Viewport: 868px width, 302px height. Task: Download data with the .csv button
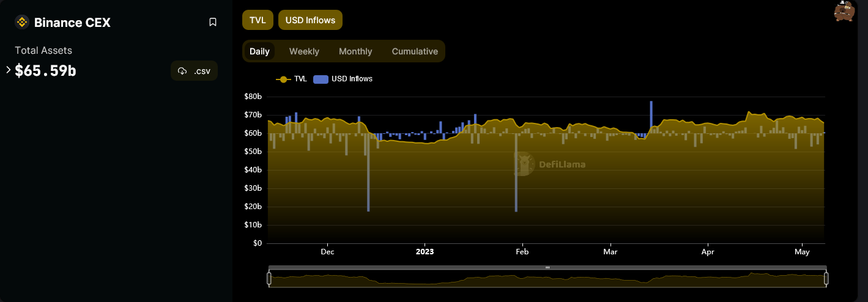point(194,71)
